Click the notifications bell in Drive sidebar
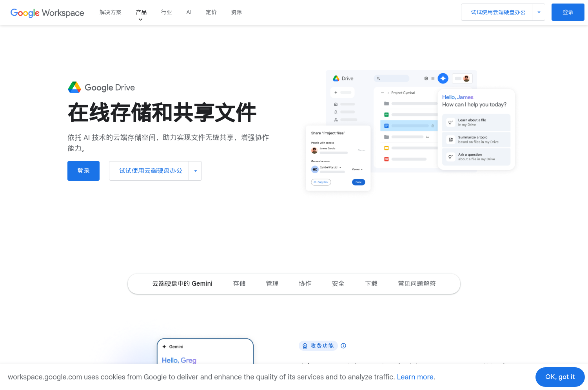This screenshot has height=390, width=588. [336, 112]
